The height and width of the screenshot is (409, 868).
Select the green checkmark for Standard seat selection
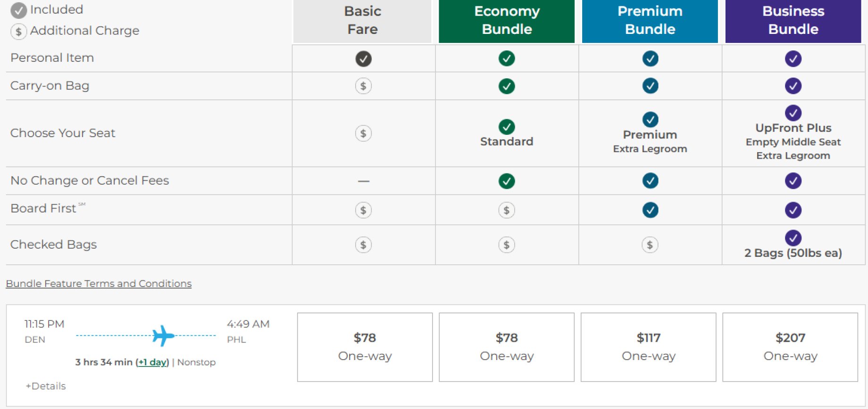tap(506, 127)
